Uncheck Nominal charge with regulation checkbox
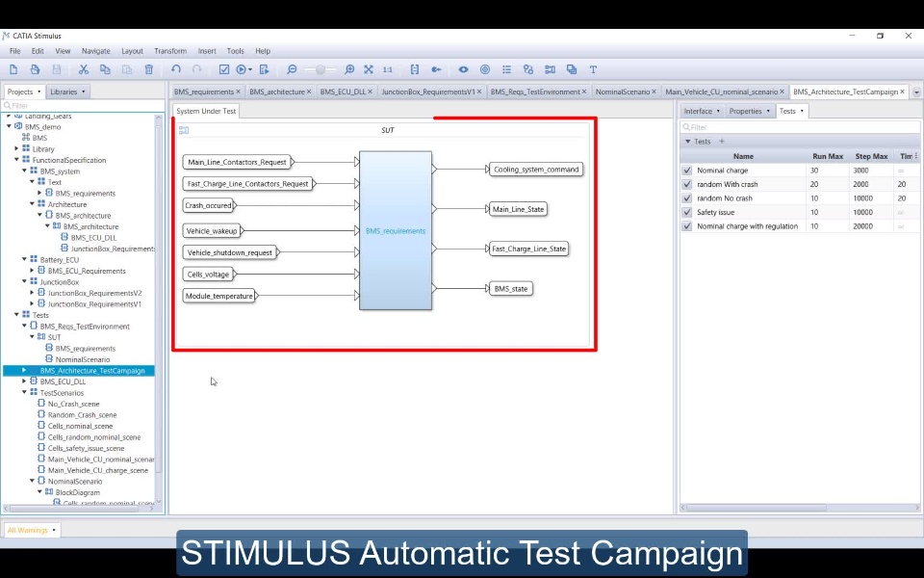Viewport: 924px width, 578px height. 687,226
